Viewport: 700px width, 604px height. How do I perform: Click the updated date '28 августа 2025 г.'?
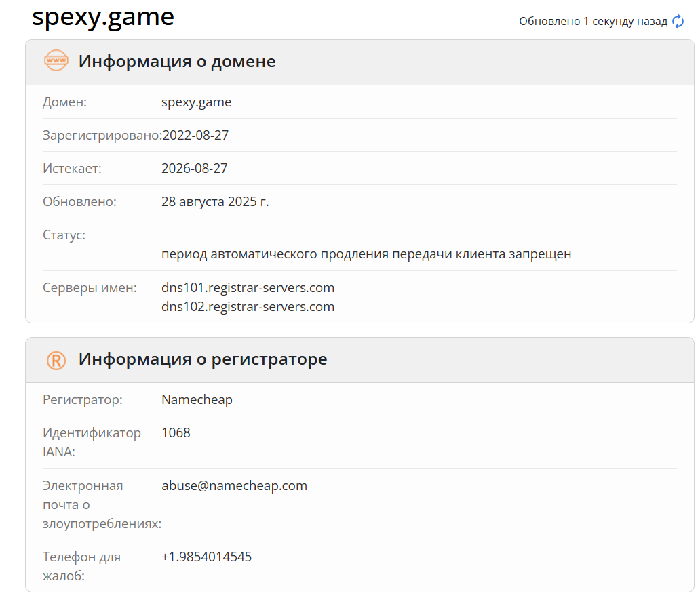215,201
